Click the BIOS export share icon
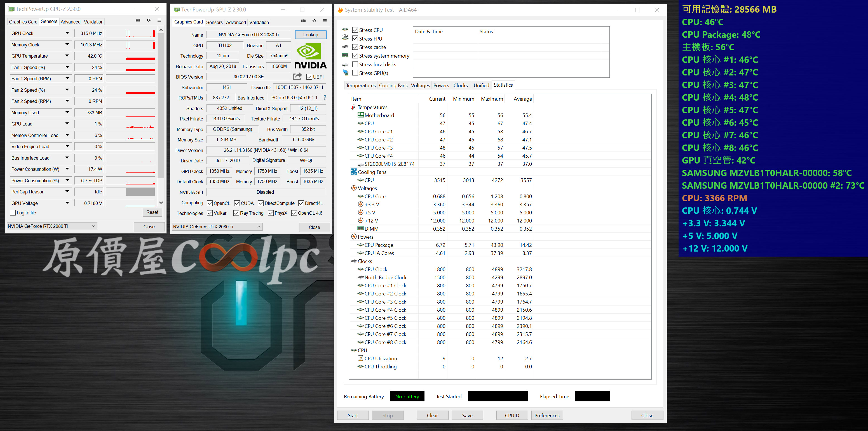 coord(297,76)
